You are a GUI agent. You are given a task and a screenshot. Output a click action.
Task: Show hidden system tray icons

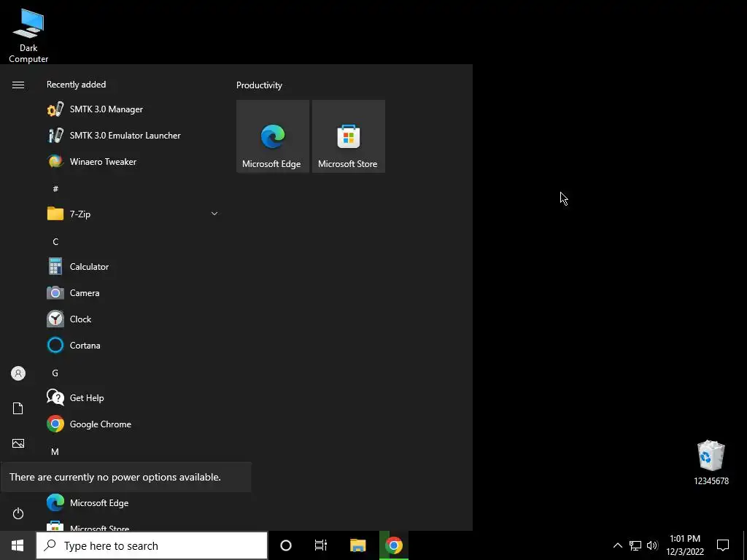617,545
